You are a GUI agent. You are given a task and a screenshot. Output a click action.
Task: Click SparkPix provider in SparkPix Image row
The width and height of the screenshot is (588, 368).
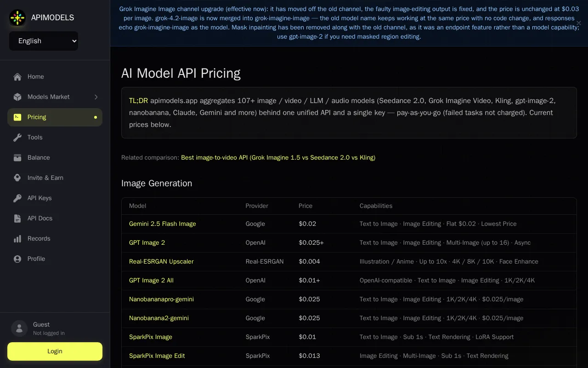[258, 337]
